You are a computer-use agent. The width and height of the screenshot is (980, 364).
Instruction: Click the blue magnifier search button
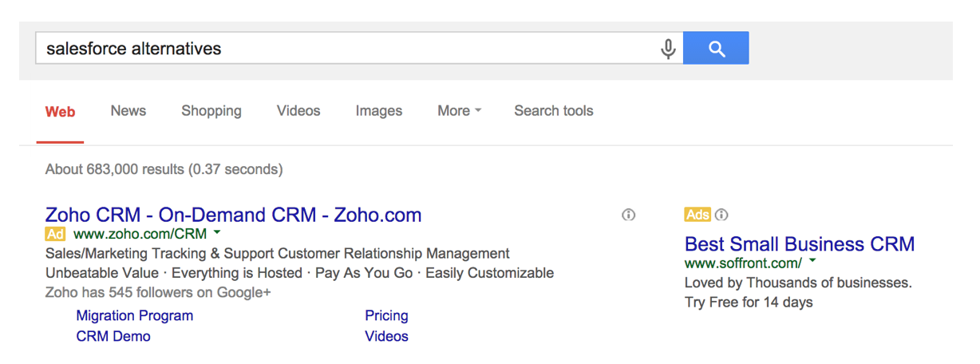point(716,48)
